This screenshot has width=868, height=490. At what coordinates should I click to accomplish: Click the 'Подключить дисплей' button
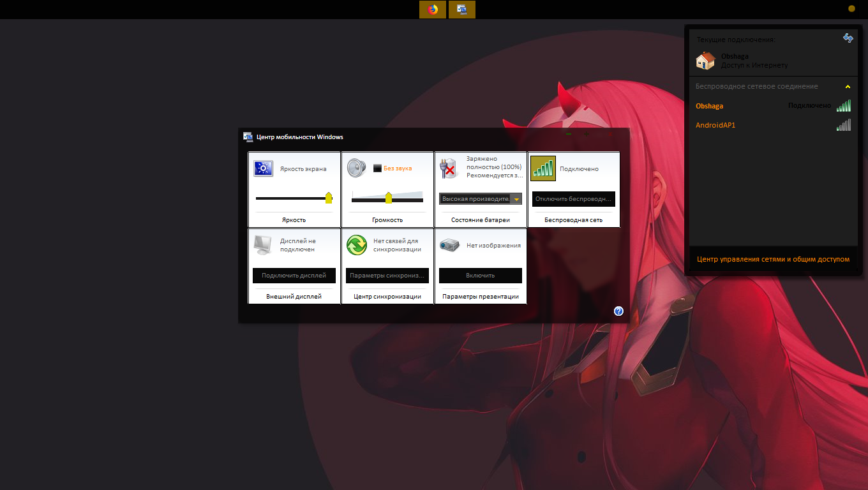click(x=294, y=276)
